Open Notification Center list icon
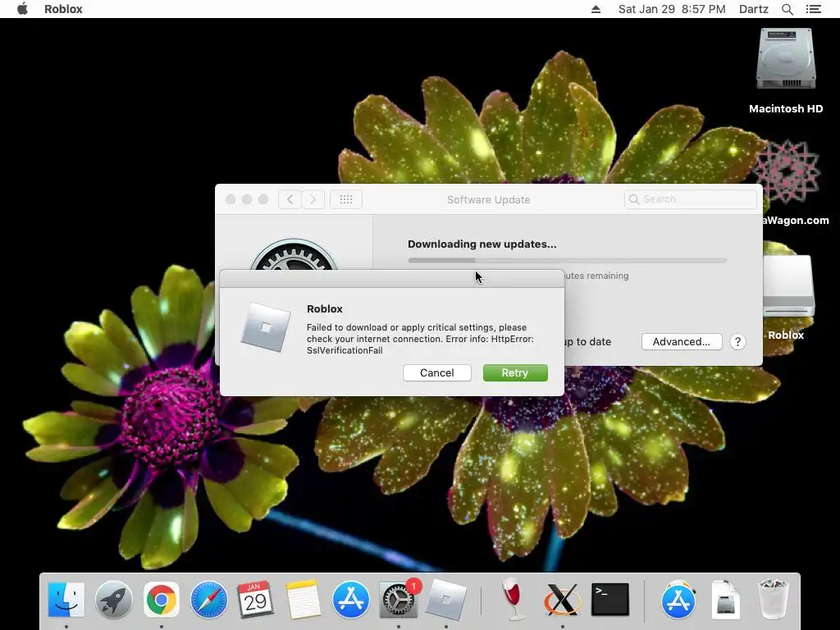 tap(814, 9)
